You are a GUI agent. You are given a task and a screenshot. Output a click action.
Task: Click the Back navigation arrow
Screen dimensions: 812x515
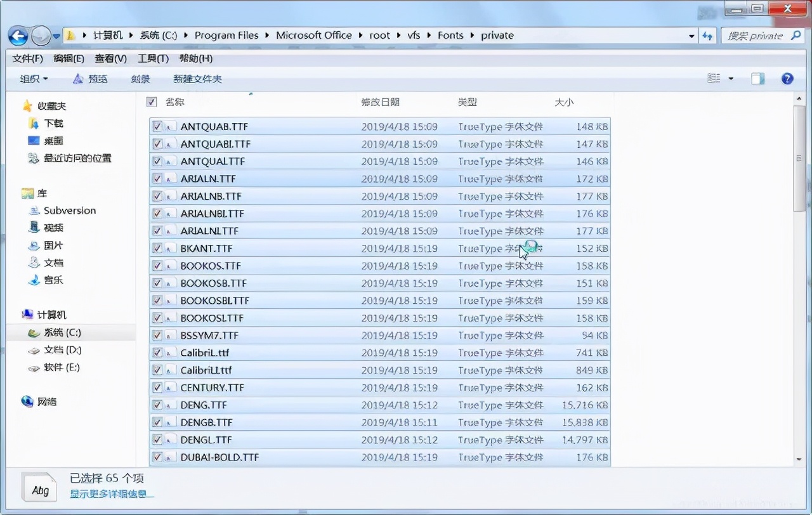[18, 36]
